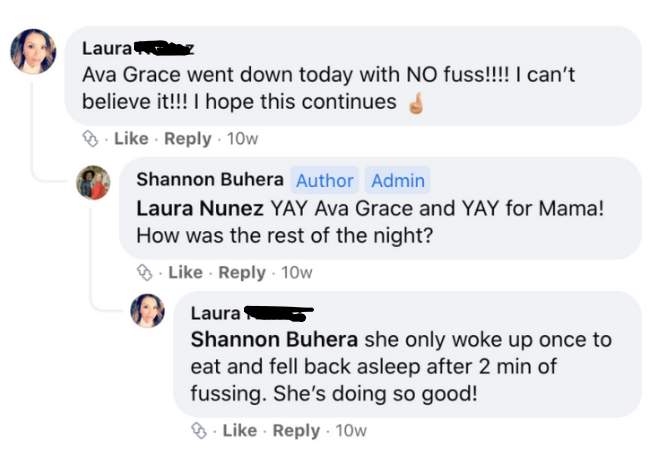Image resolution: width=664 pixels, height=454 pixels.
Task: Click Laura's profile picture on the top comment
Action: [x=33, y=51]
